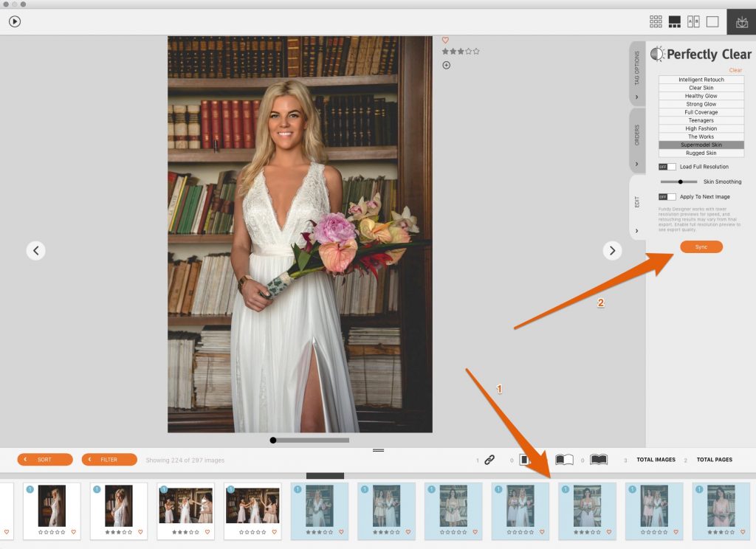Switch to the grid thumbnail view
The image size is (756, 549).
[656, 21]
